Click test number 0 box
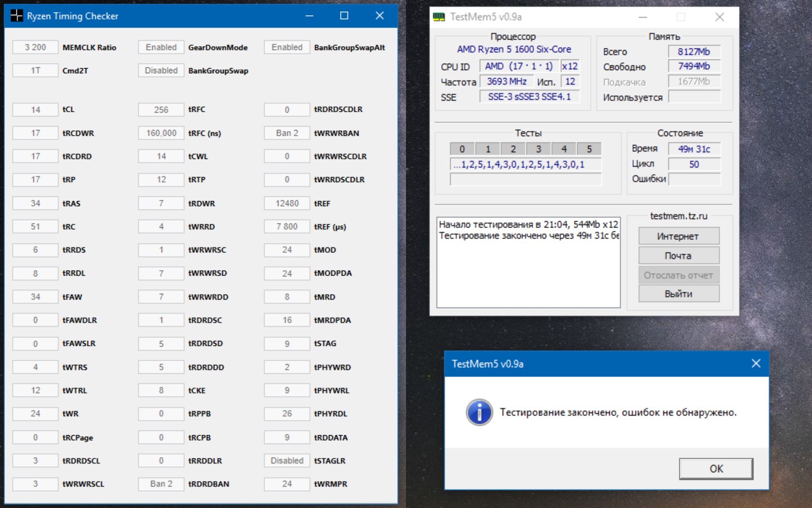 coord(462,149)
